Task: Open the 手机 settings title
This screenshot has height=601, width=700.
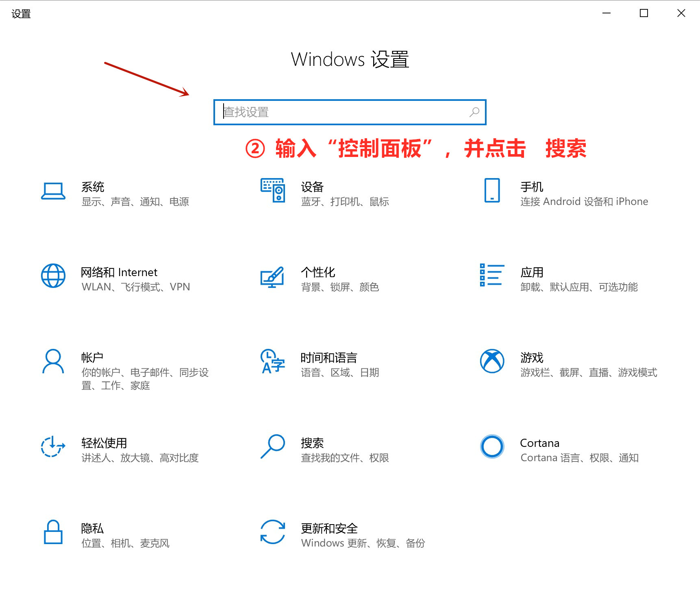Action: coord(532,187)
